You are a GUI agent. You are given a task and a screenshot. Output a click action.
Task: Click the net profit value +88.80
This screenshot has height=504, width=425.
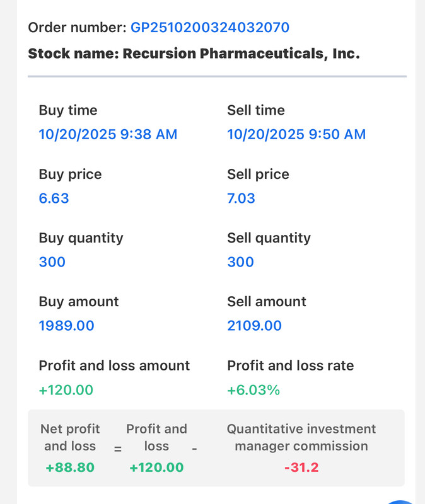(x=70, y=467)
